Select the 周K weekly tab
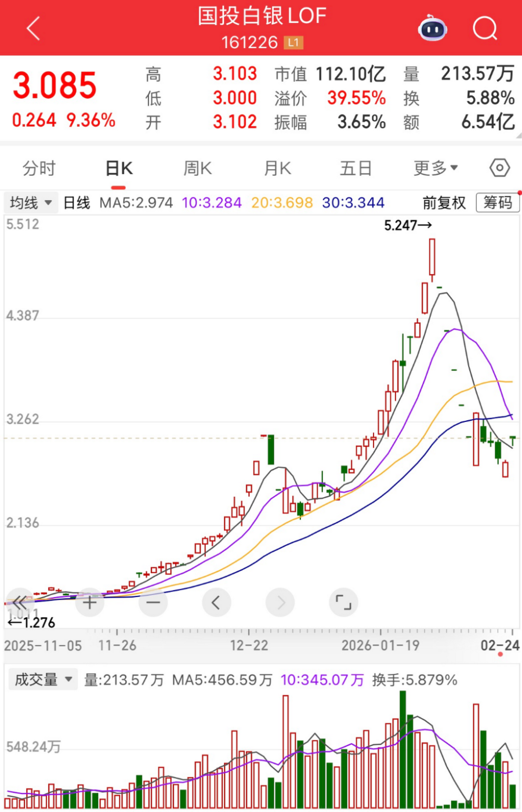Screen dimensions: 522x812 pyautogui.click(x=197, y=168)
